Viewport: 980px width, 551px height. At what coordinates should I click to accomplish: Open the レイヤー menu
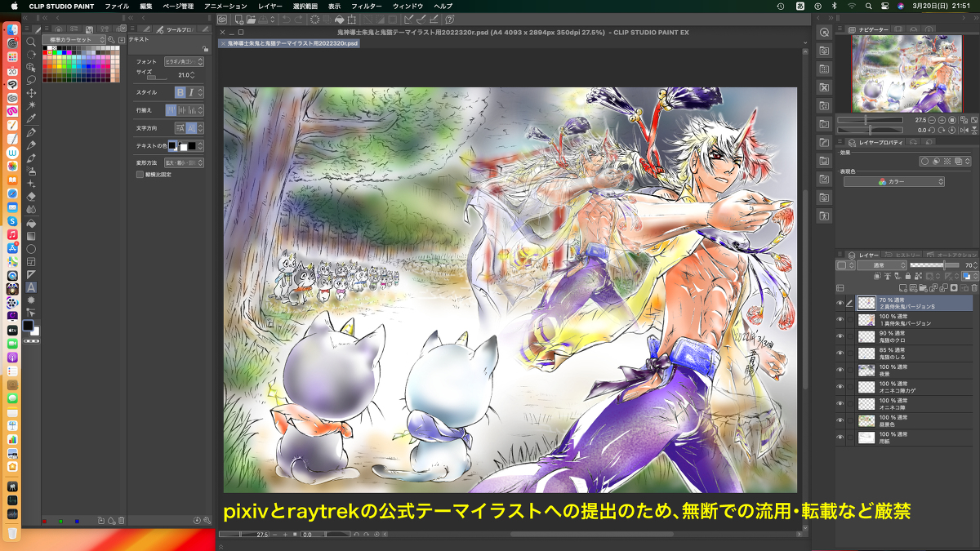[x=270, y=6]
